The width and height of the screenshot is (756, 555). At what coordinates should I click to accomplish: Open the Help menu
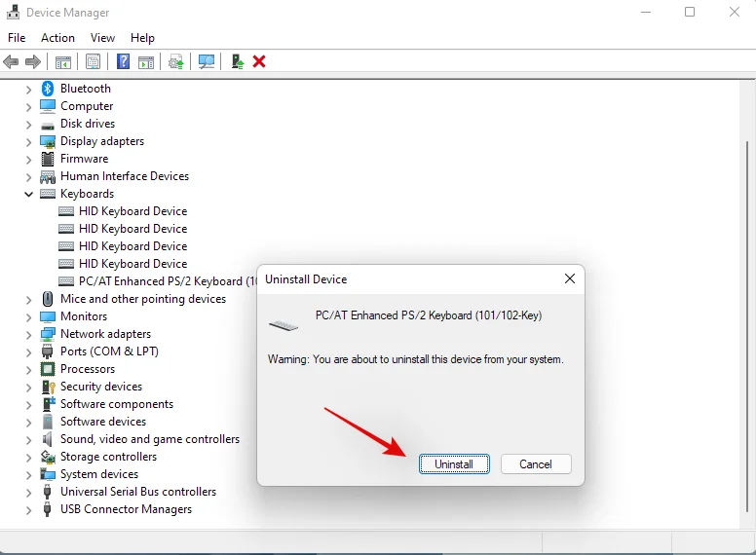tap(142, 38)
